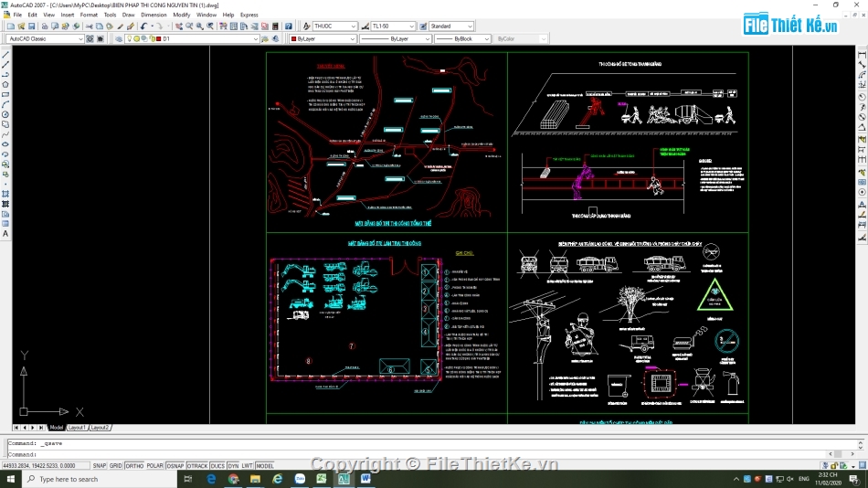
Task: Open the Properties palette icon
Action: (223, 26)
